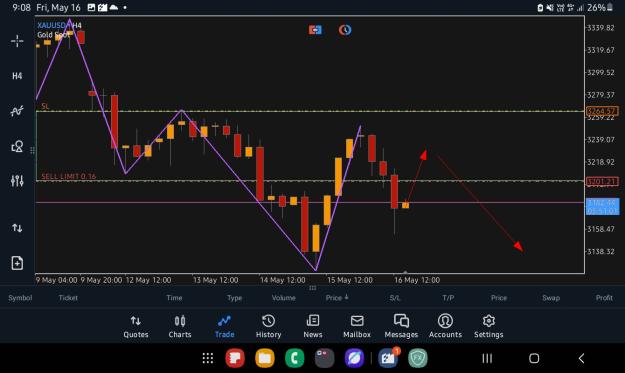Tap the 3339.82 price scale label

pos(601,27)
